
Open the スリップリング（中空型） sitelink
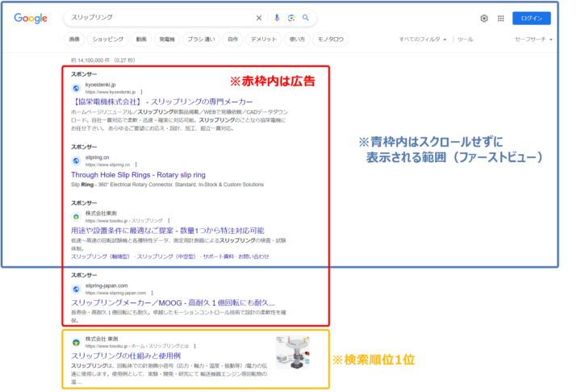166,256
